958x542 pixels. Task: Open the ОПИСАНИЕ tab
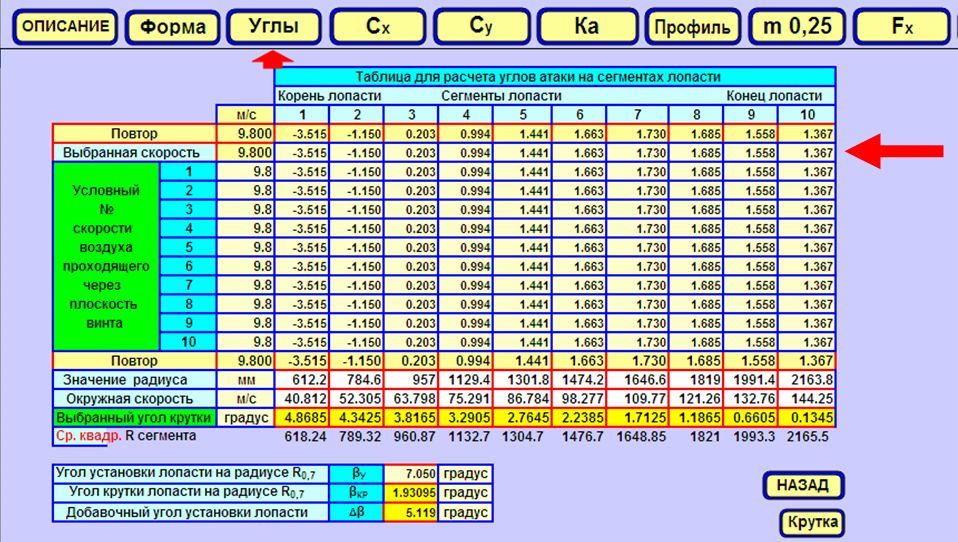pyautogui.click(x=65, y=27)
